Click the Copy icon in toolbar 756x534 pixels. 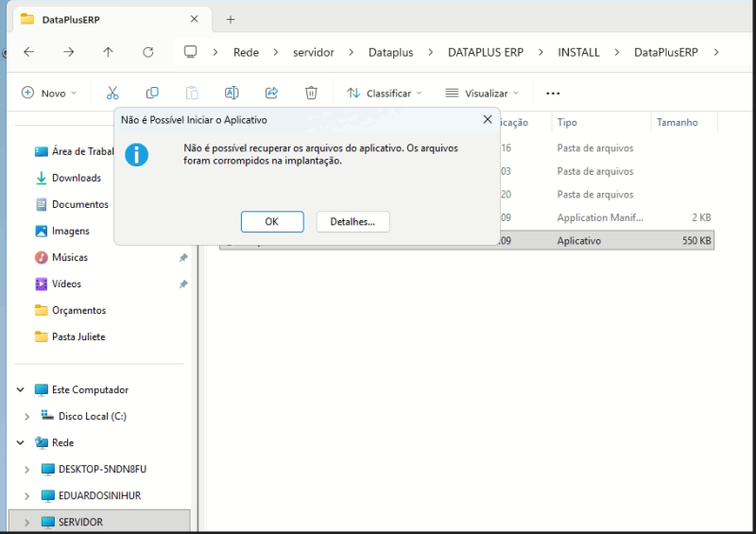(152, 93)
